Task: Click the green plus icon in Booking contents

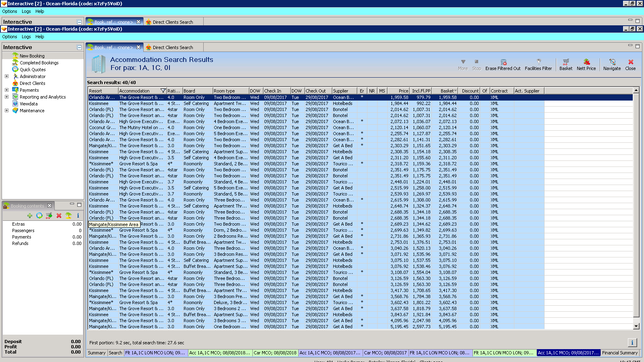Action: (30, 216)
